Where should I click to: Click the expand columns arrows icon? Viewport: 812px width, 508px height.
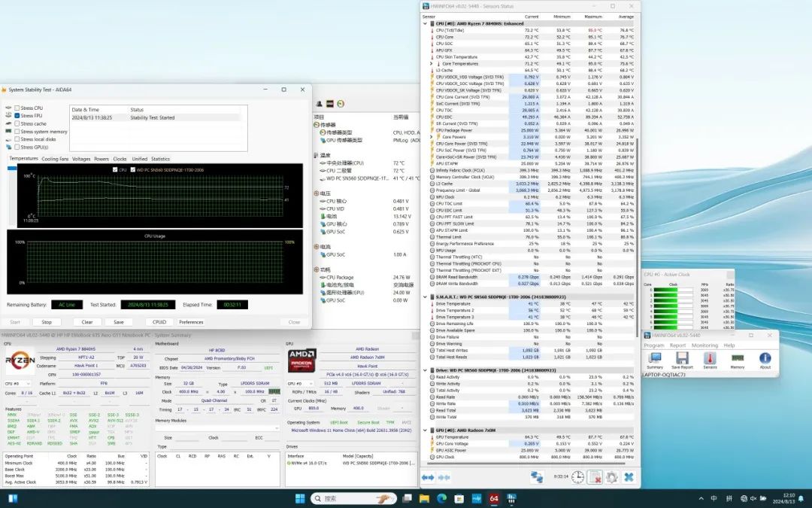(x=428, y=477)
